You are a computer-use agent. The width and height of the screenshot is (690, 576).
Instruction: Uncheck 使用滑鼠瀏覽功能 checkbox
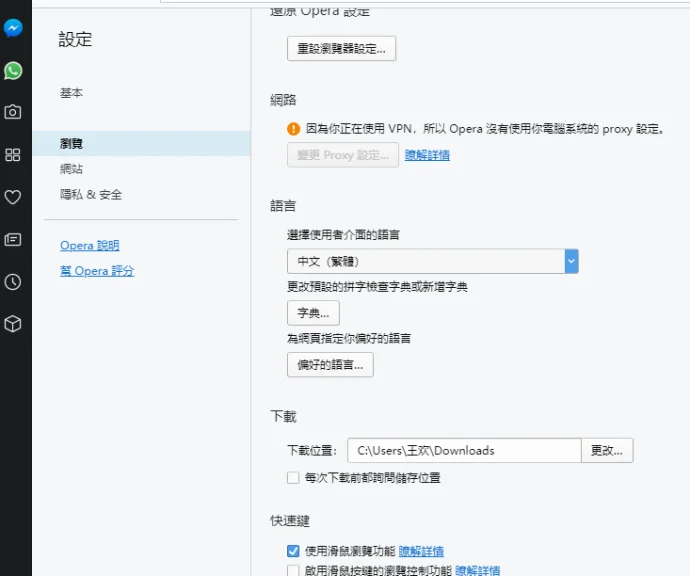[x=293, y=551]
